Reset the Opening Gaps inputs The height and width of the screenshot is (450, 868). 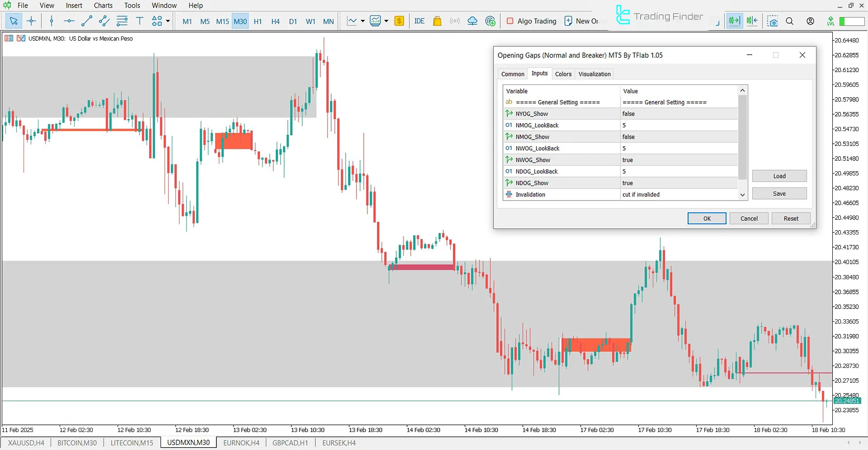791,218
